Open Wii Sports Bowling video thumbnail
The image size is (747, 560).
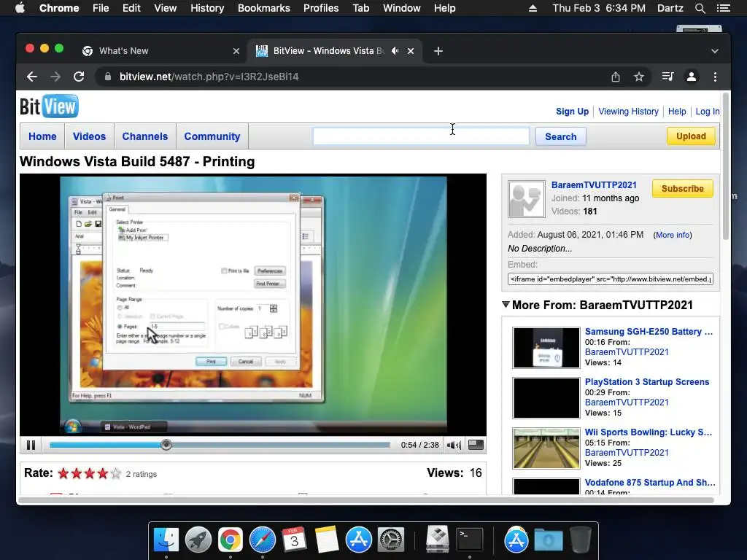coord(546,448)
